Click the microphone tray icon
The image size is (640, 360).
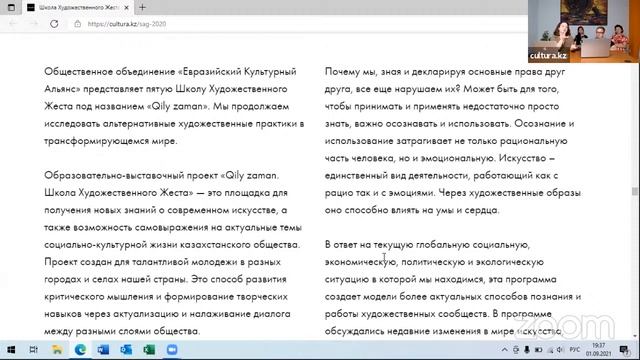[527, 350]
